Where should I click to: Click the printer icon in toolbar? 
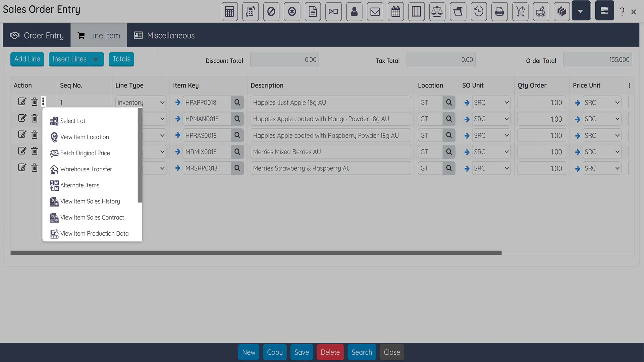point(499,12)
